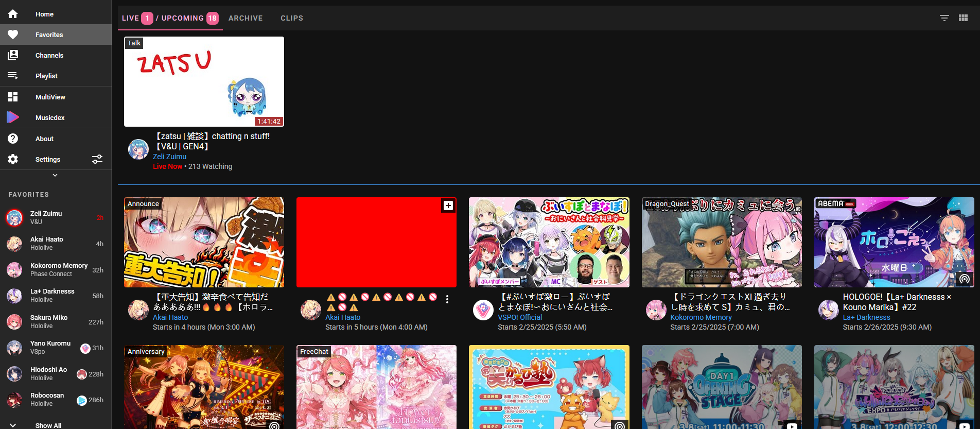Select Channels in the sidebar menu
The image size is (980, 429).
pyautogui.click(x=56, y=55)
